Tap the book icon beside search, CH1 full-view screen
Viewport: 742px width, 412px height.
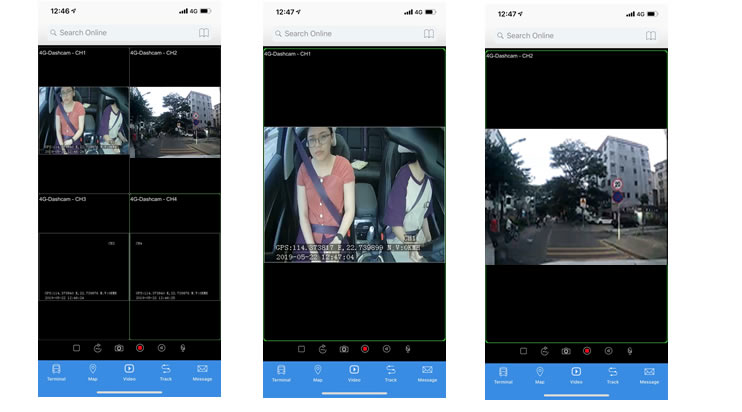tap(429, 34)
